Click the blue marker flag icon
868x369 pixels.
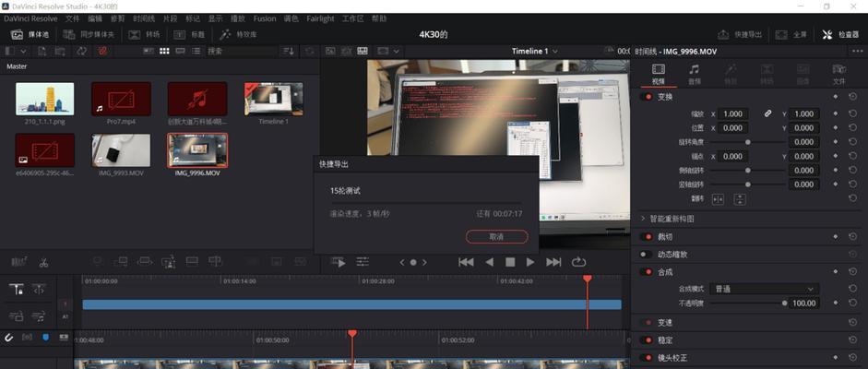[46, 337]
